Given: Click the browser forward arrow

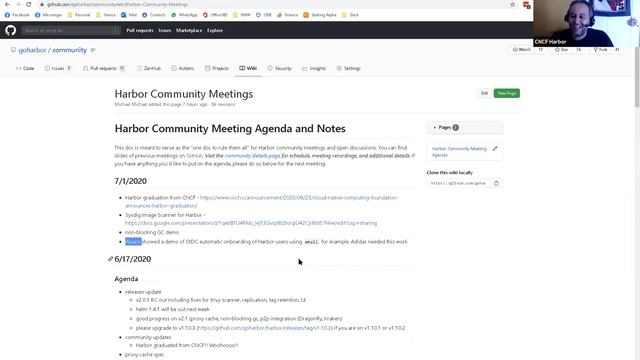Looking at the screenshot, I should pos(18,4).
